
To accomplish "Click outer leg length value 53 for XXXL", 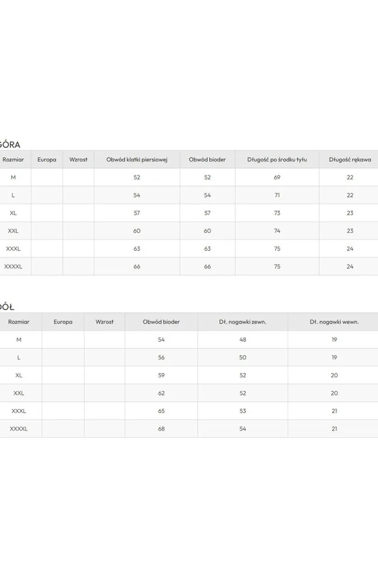I will point(243,411).
